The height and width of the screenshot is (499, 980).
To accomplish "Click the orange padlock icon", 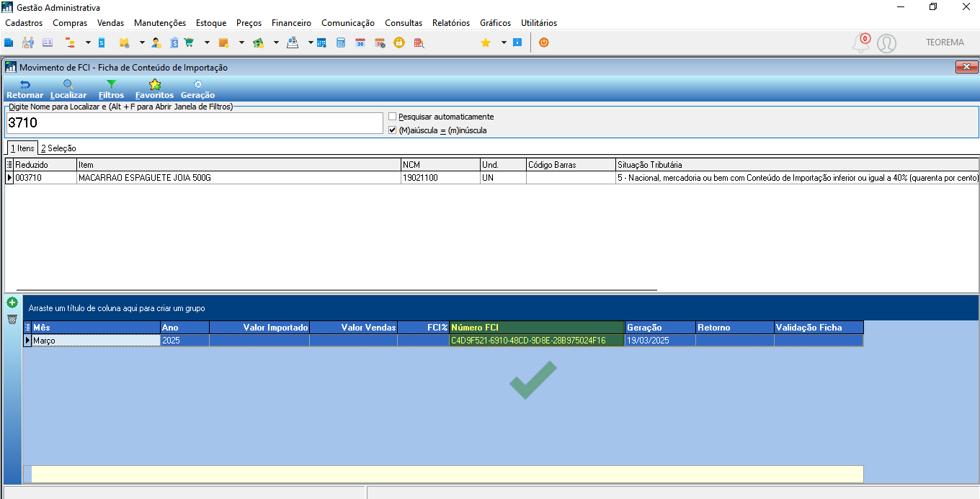I will pos(399,42).
